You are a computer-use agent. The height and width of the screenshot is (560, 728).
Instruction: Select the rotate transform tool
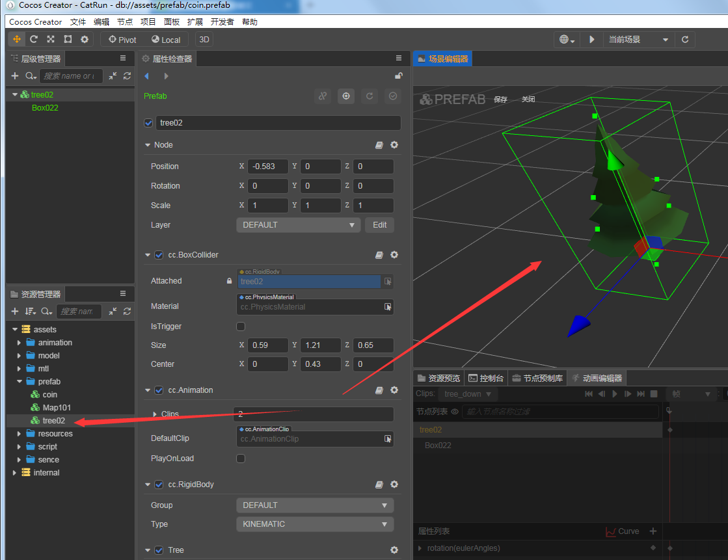coord(34,39)
